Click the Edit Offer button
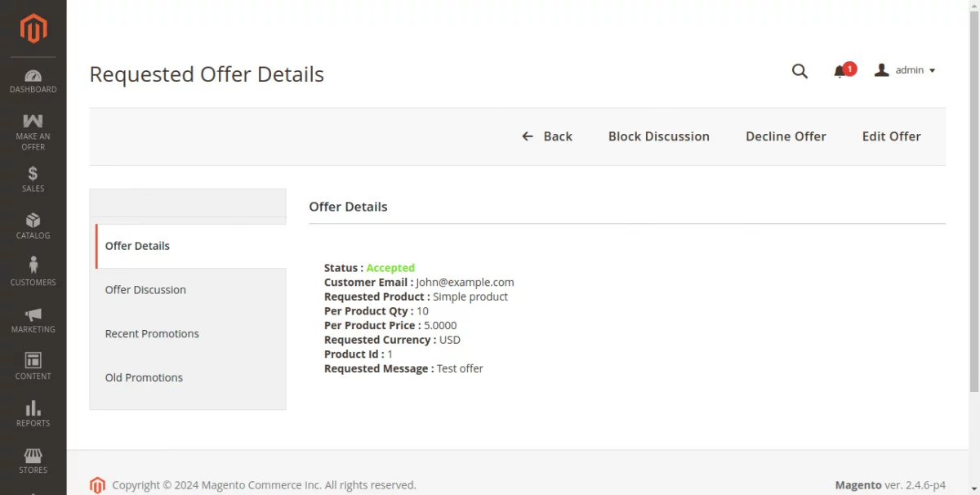 point(891,136)
